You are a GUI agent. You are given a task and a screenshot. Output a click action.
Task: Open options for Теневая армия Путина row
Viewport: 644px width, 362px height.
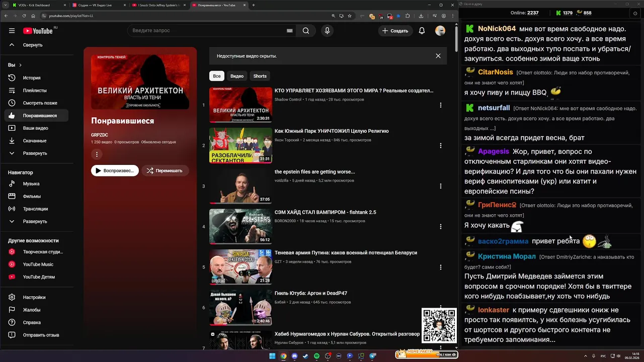coord(441,267)
